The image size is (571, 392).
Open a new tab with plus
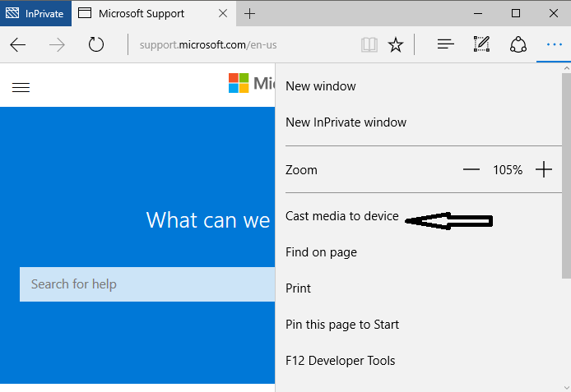tap(250, 13)
